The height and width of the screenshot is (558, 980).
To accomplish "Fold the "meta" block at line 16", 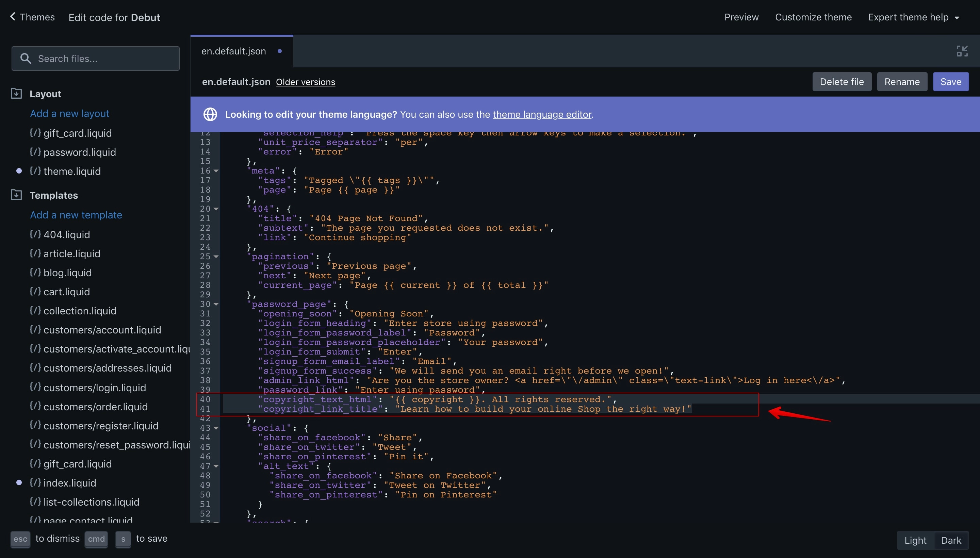I will click(x=216, y=171).
